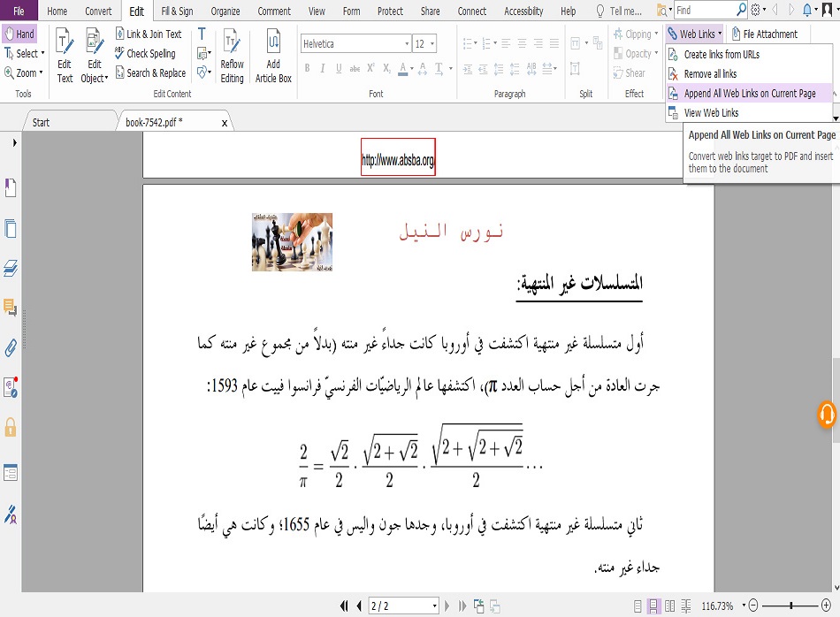The height and width of the screenshot is (617, 840).
Task: Switch to facing pages view
Action: [x=668, y=606]
